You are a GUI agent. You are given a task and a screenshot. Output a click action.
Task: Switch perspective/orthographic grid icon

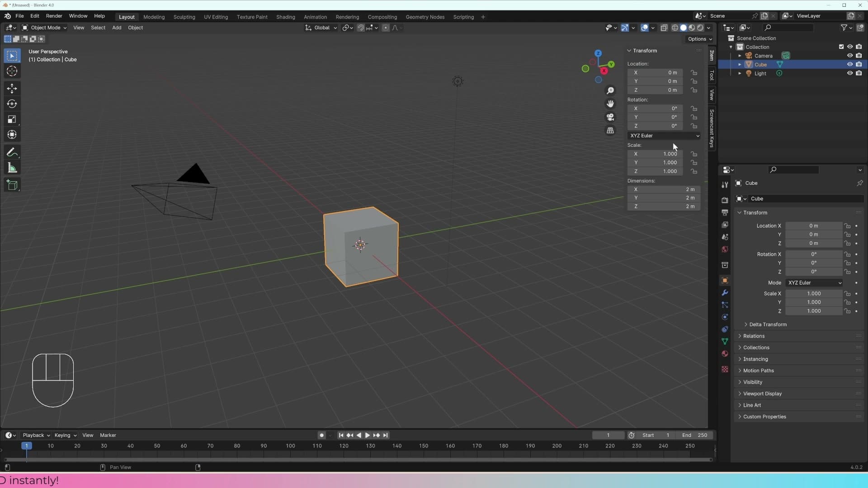pos(610,130)
